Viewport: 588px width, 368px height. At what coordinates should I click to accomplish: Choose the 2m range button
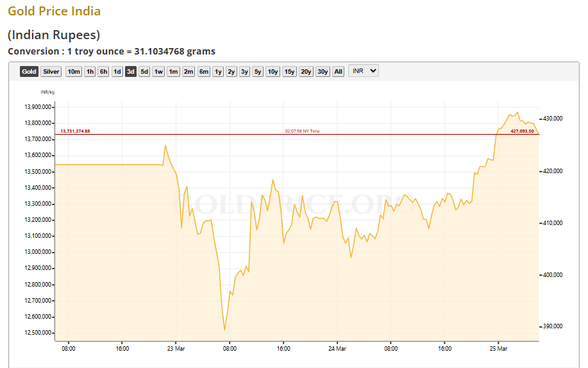[x=189, y=71]
